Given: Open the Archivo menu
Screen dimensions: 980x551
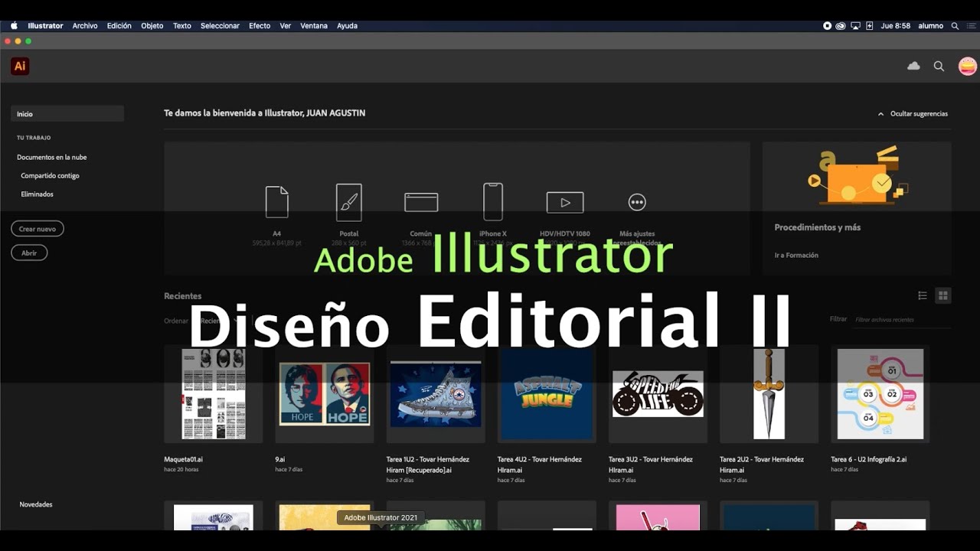Looking at the screenshot, I should [x=85, y=25].
